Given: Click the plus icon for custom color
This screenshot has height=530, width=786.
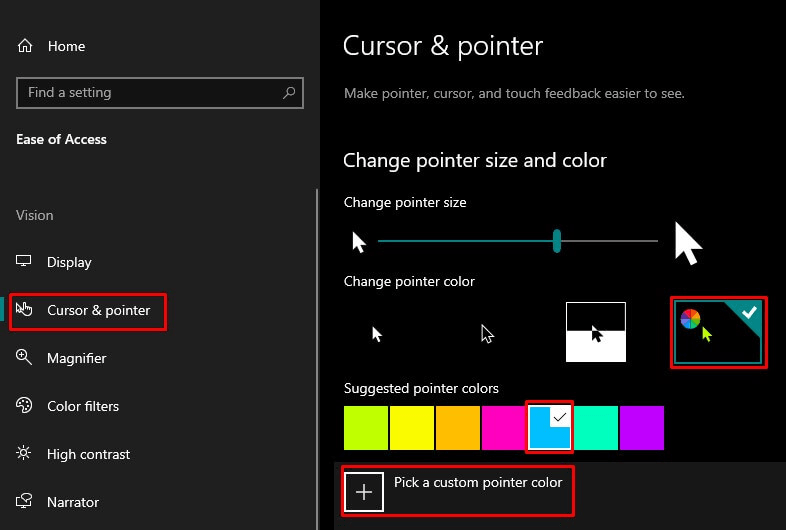Looking at the screenshot, I should tap(364, 491).
